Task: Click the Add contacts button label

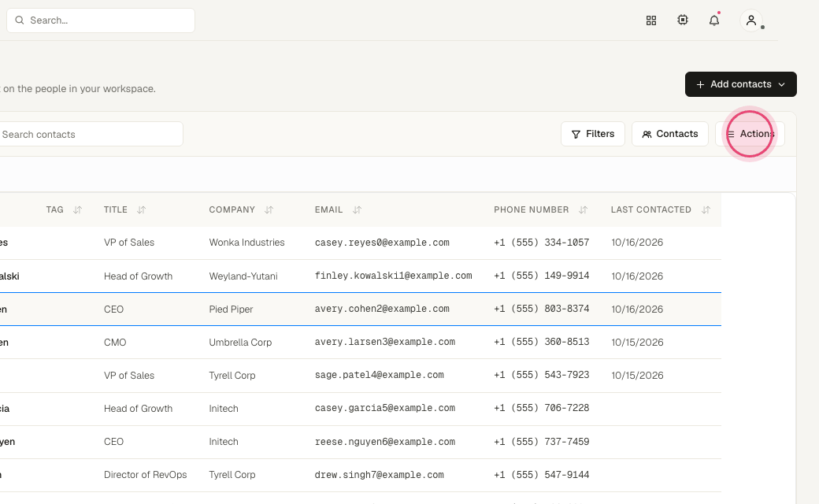Action: tap(741, 84)
